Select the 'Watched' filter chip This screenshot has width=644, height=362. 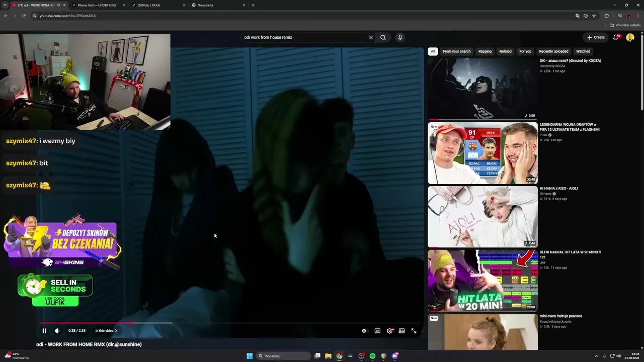(583, 51)
